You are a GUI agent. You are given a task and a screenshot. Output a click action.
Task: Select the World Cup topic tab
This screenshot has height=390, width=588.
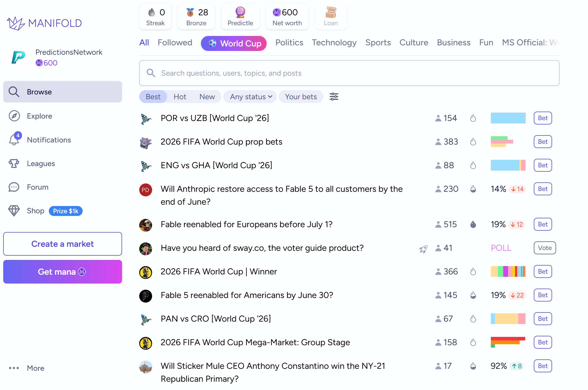[x=234, y=43]
